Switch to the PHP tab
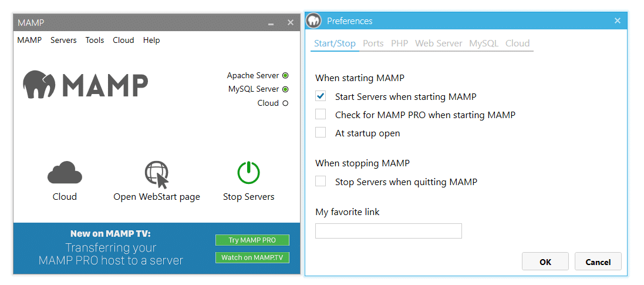The width and height of the screenshot is (644, 285). [x=399, y=43]
